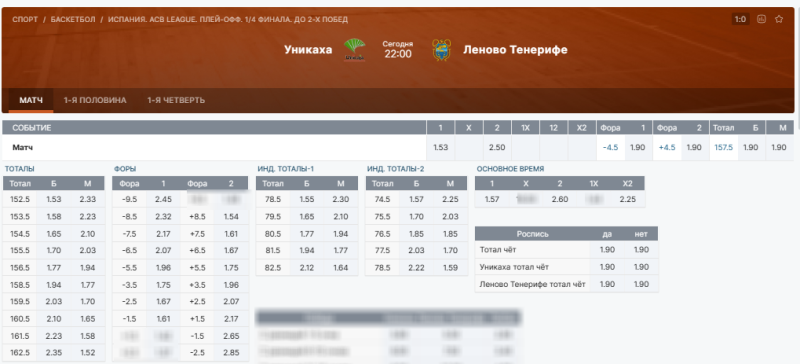Select regular time away win 2.60
The image size is (800, 364).
(x=560, y=199)
